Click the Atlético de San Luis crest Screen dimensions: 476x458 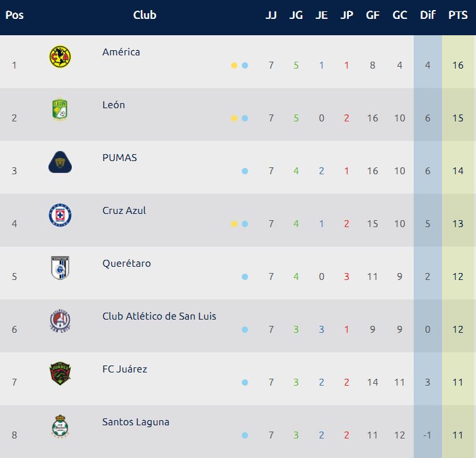tap(60, 321)
